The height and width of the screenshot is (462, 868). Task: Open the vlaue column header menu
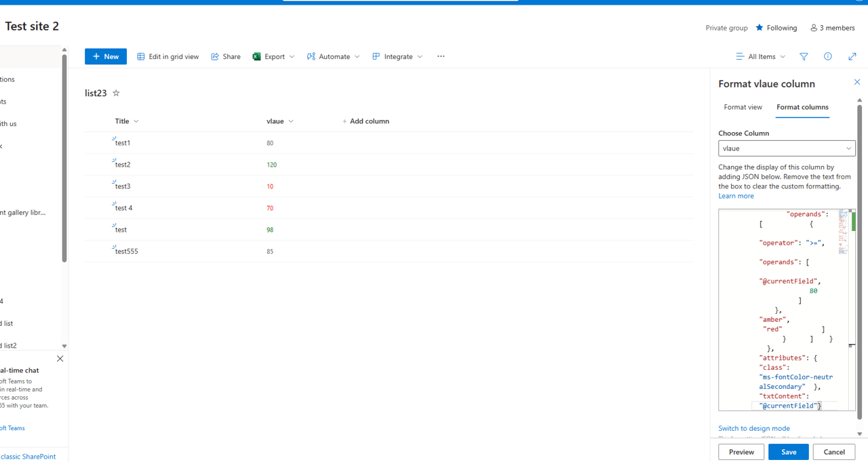(280, 121)
